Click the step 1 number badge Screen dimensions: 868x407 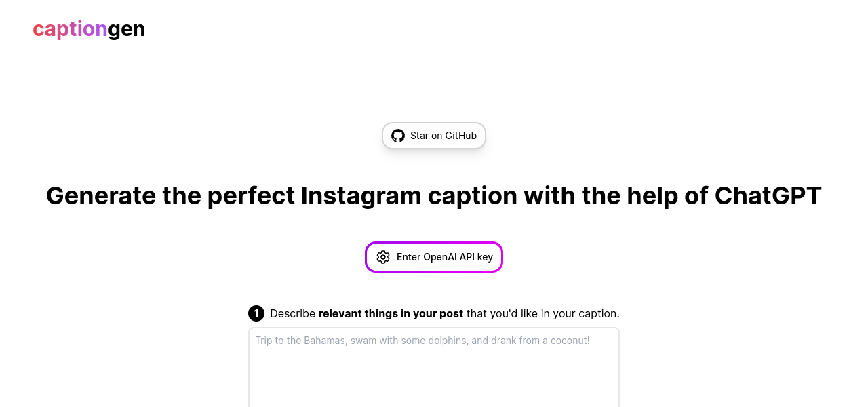[256, 313]
